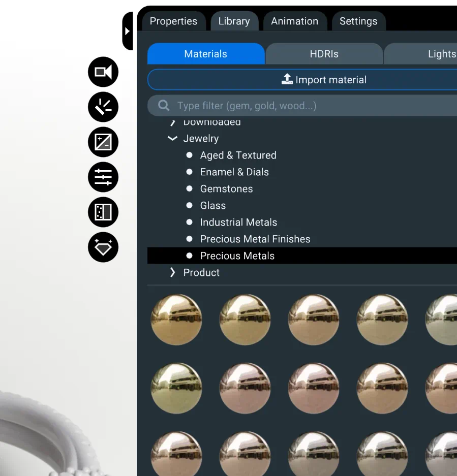This screenshot has width=457, height=476.
Task: Select the highlighted Precious Metals subcategory
Action: tap(302, 256)
